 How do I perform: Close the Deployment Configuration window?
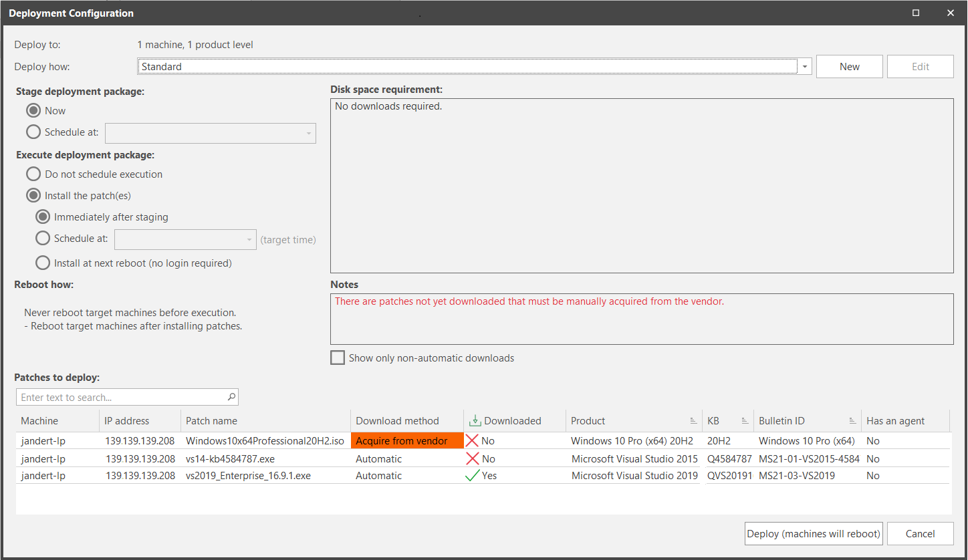(950, 13)
